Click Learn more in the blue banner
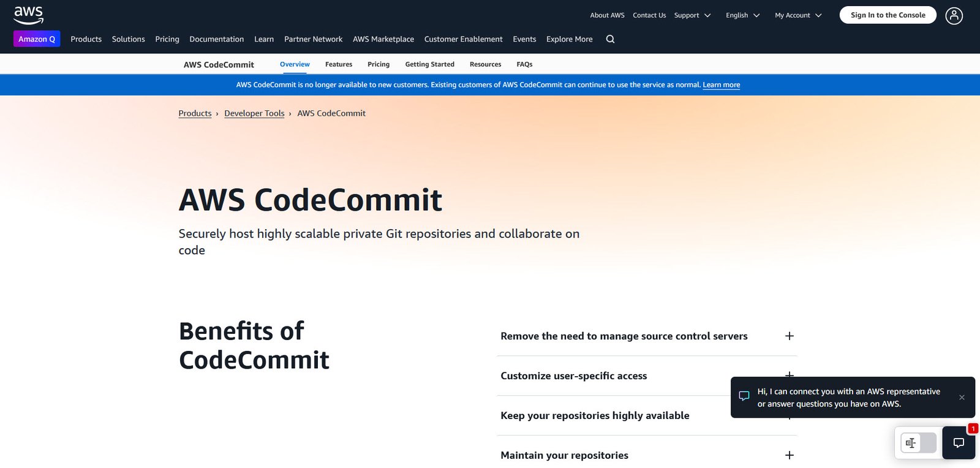Screen dimensions: 980x468 721,85
